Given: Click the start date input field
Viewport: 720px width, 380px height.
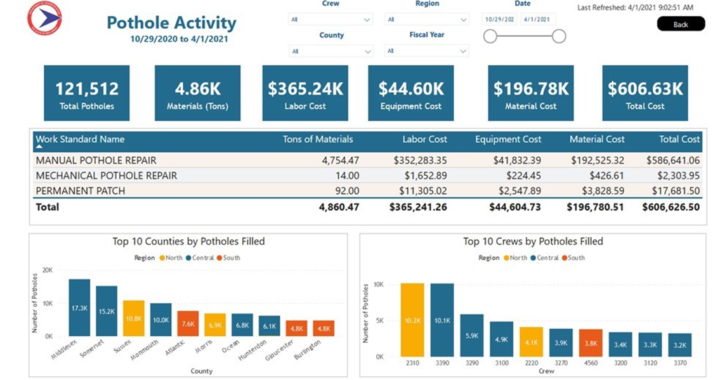Looking at the screenshot, I should (500, 20).
